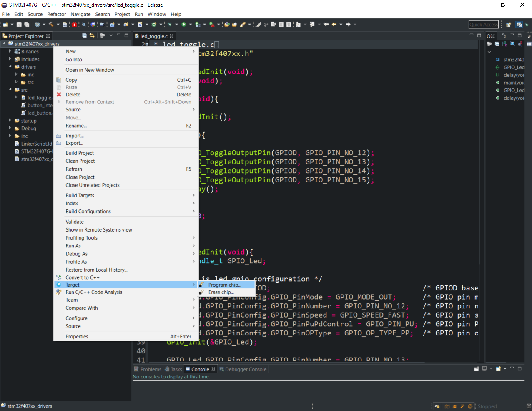Viewport: 532px width, 411px height.
Task: Click the green Run toolbar button
Action: 183,25
